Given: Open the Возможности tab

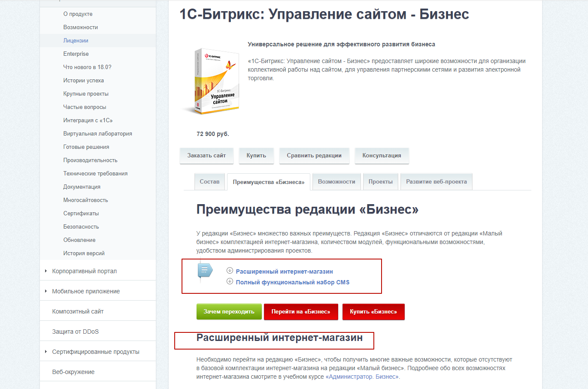Looking at the screenshot, I should click(x=336, y=181).
